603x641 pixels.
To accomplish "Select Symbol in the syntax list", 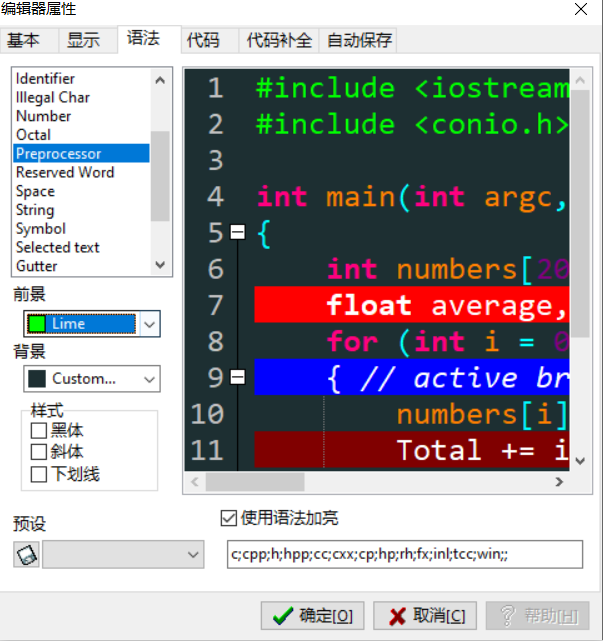I will (x=81, y=229).
